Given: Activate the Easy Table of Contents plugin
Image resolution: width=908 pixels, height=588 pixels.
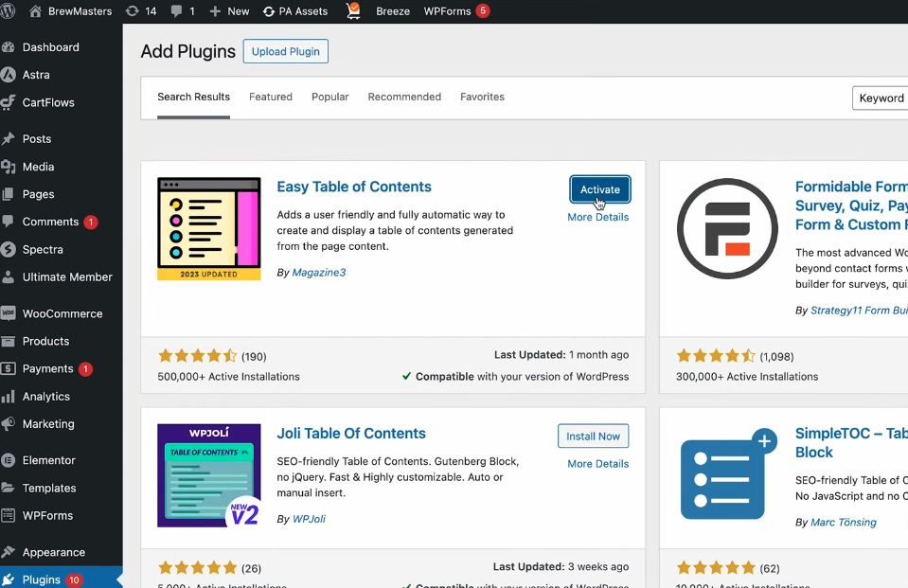Looking at the screenshot, I should click(599, 189).
